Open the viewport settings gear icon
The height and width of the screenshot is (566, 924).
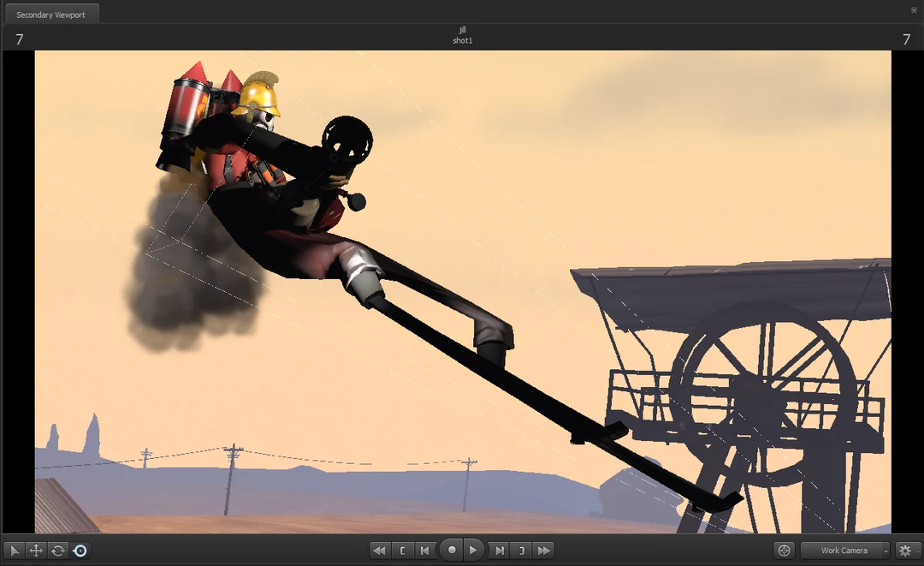[x=905, y=551]
